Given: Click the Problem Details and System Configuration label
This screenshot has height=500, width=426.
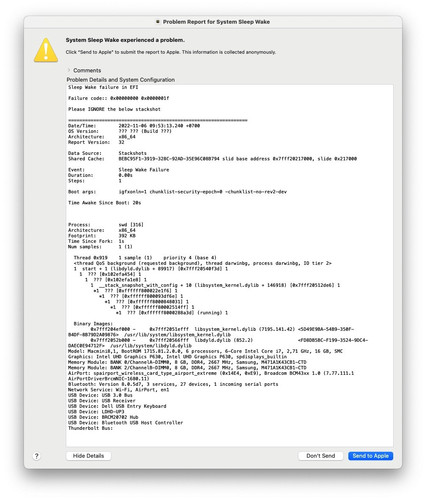Looking at the screenshot, I should point(121,80).
